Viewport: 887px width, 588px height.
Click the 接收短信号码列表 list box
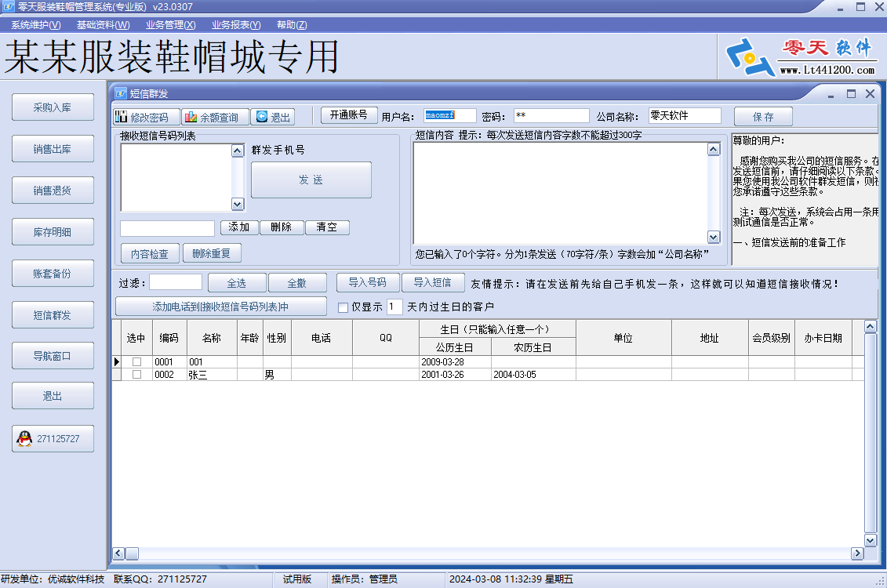pyautogui.click(x=176, y=177)
